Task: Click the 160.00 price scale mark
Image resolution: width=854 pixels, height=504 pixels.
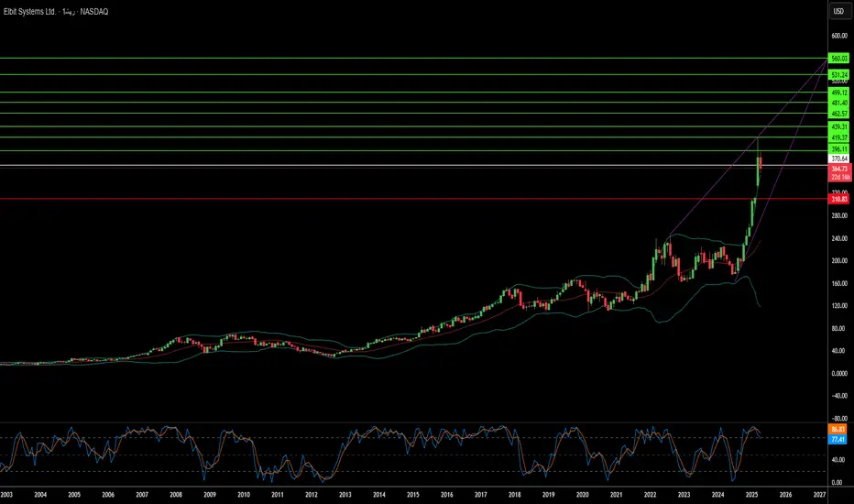Action: (x=839, y=283)
